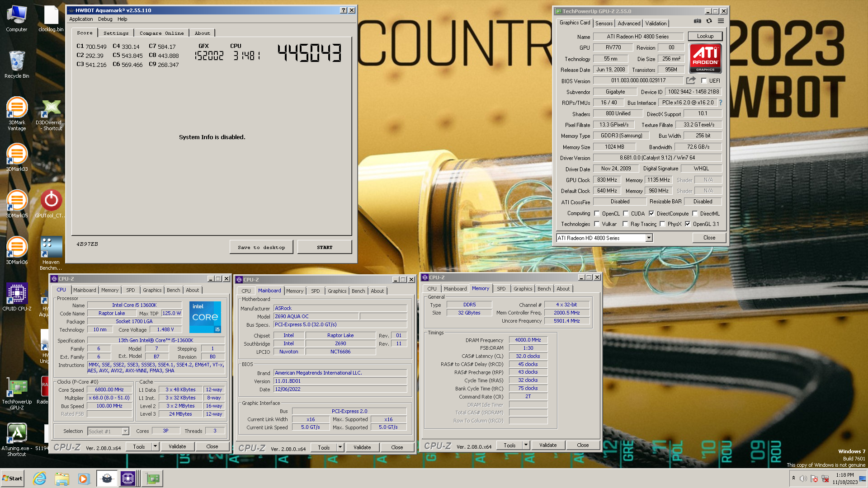Toggle the OpenCL checkbox
Viewport: 868px width, 488px height.
point(597,214)
